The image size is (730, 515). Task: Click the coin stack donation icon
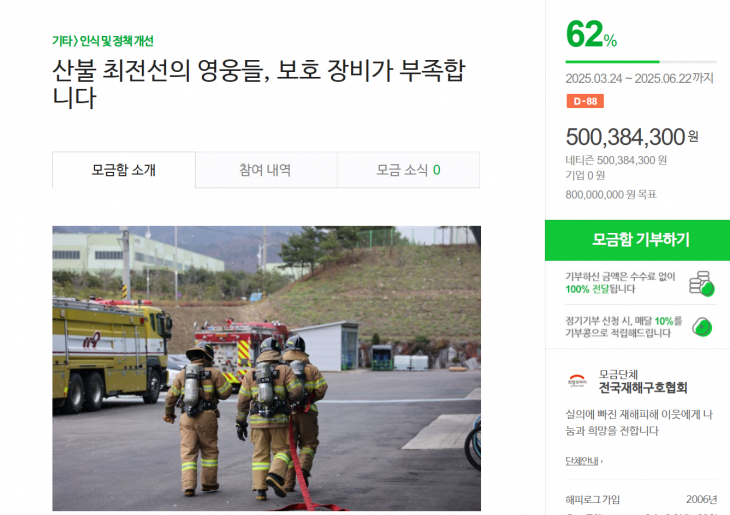coord(702,284)
